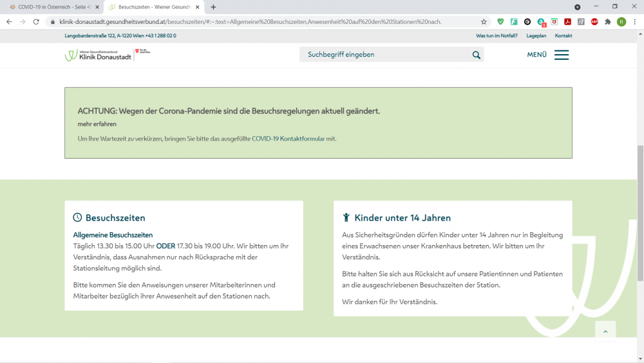Click the search magnifier icon
The image size is (644, 363).
point(477,55)
